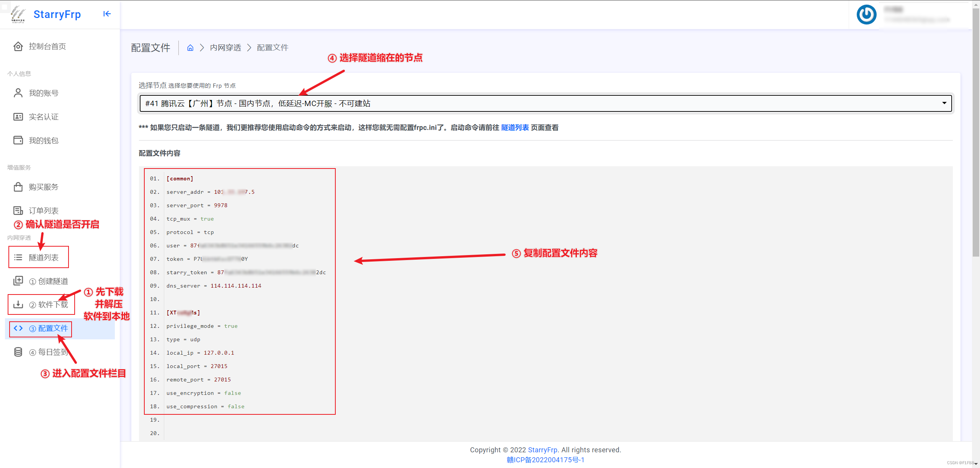980x468 pixels.
Task: Open the 控制台首页 dashboard item
Action: (47, 47)
